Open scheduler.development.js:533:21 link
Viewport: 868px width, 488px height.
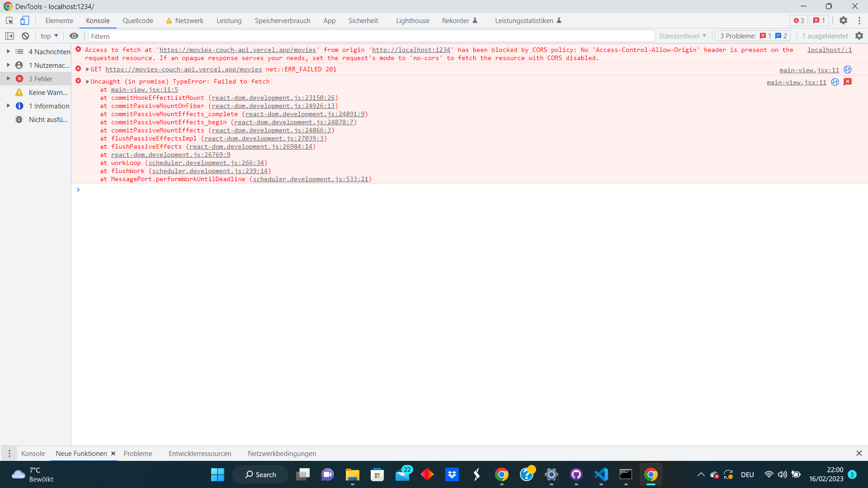(311, 179)
